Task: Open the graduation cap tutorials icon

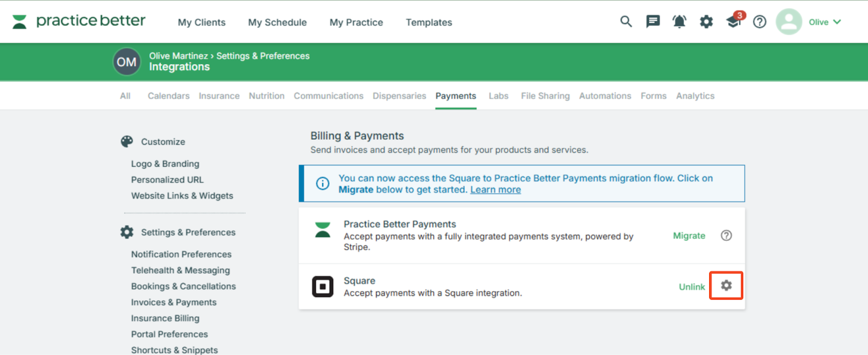Action: pos(733,21)
